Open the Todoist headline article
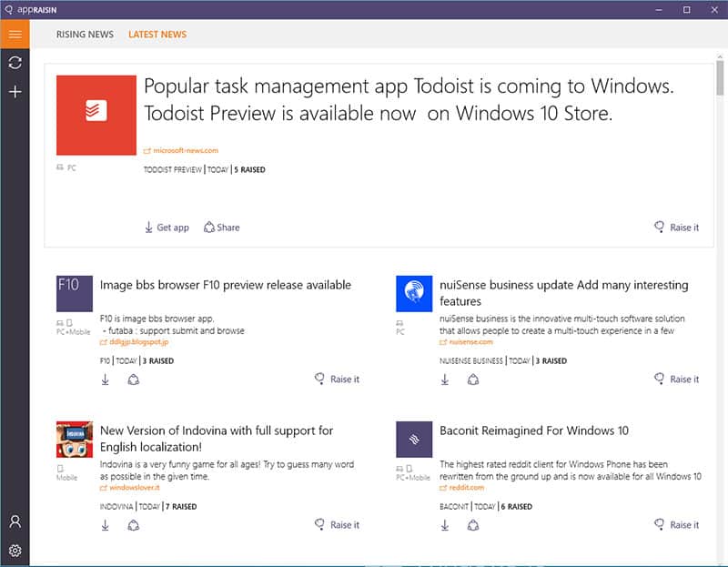The width and height of the screenshot is (728, 567). [409, 99]
